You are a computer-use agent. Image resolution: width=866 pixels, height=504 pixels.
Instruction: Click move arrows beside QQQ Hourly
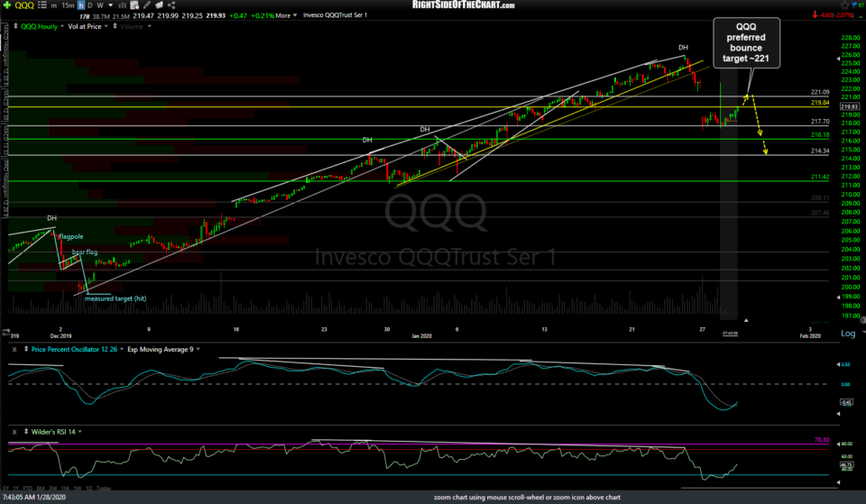point(15,26)
